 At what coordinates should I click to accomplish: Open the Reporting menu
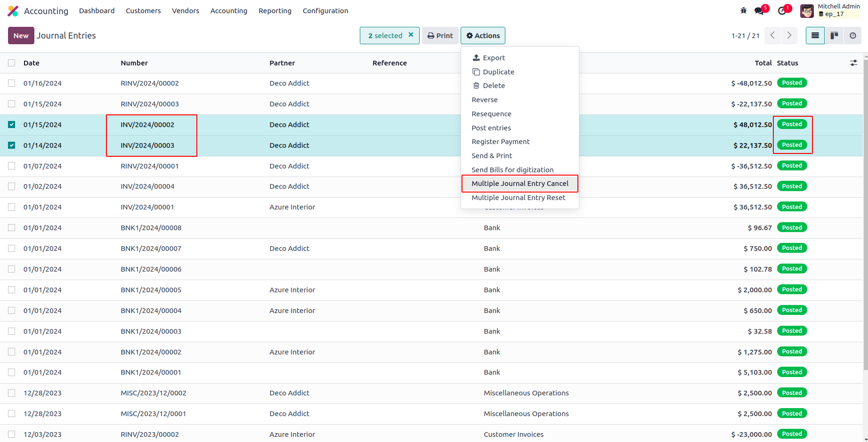tap(275, 11)
